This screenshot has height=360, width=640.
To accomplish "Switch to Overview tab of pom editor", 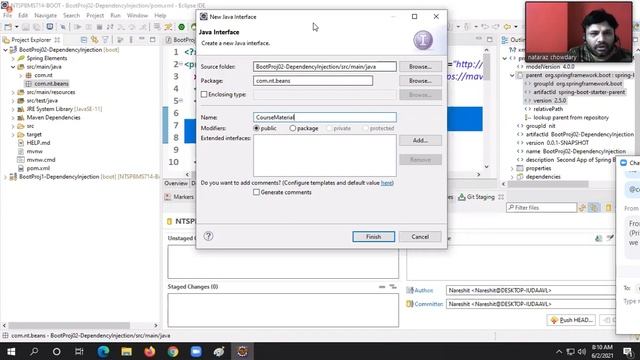I will coord(176,184).
